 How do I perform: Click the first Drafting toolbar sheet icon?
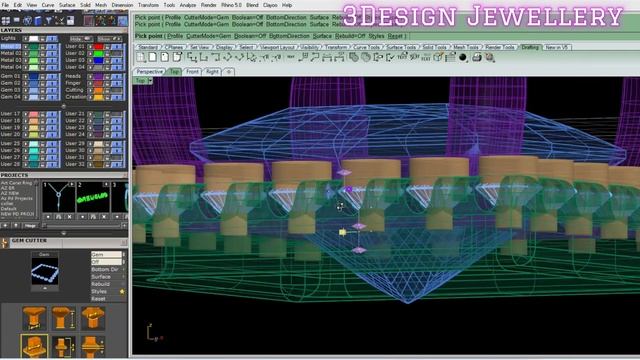coord(141,57)
